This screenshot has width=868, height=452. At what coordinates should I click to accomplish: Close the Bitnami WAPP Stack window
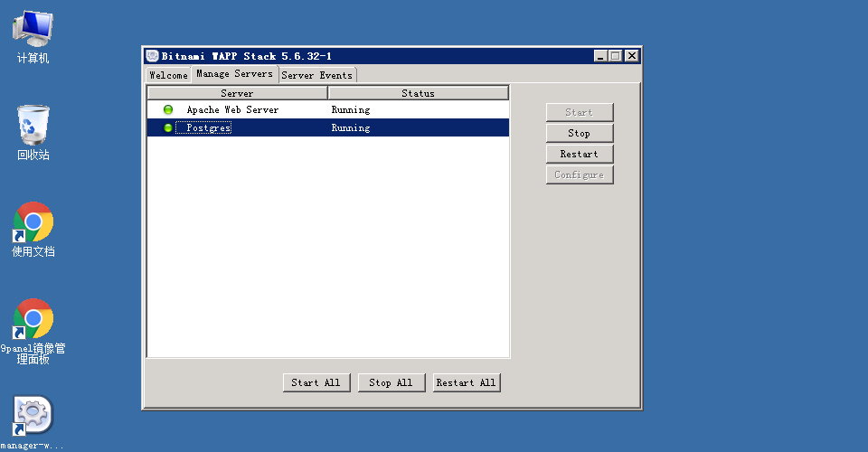coord(632,56)
